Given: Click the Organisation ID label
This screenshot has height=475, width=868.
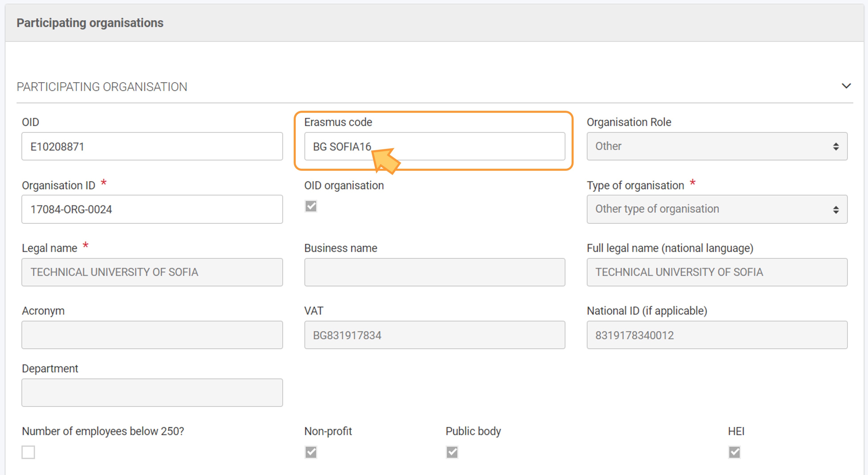Looking at the screenshot, I should [59, 185].
